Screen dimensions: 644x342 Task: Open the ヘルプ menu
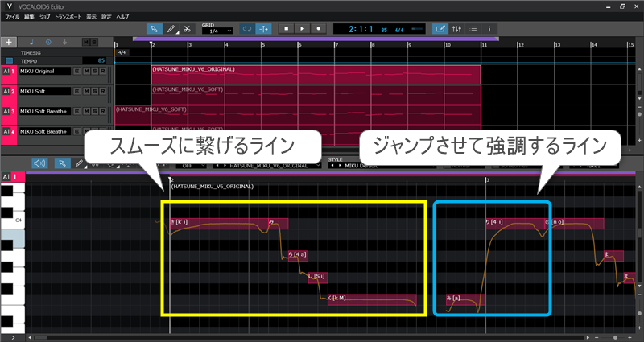(122, 17)
